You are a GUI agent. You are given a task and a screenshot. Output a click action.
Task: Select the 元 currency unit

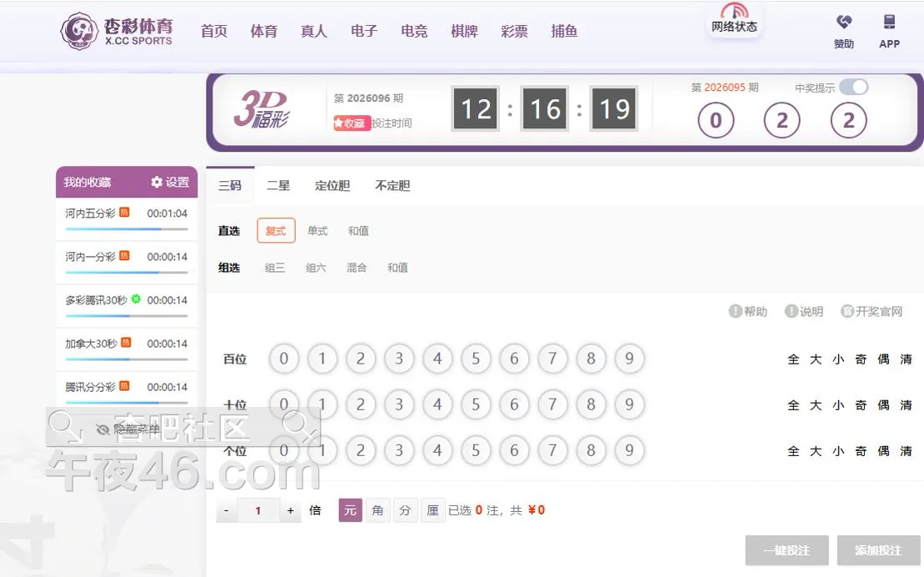click(350, 510)
